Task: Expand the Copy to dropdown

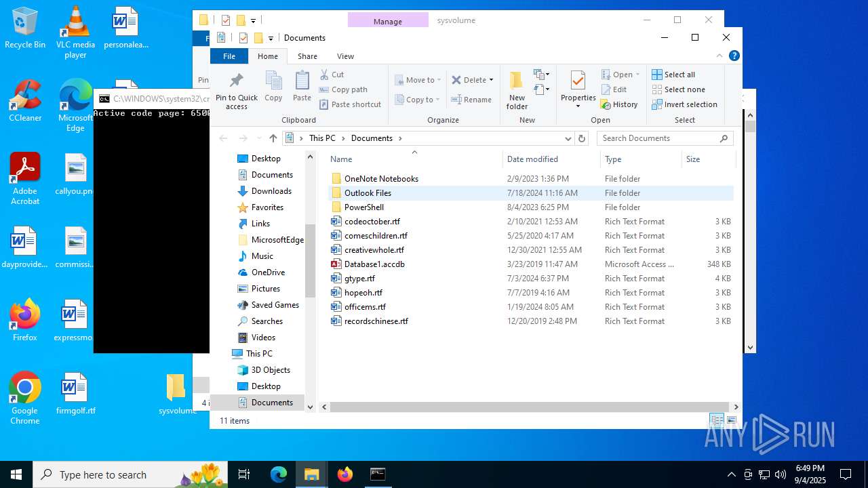Action: 438,100
